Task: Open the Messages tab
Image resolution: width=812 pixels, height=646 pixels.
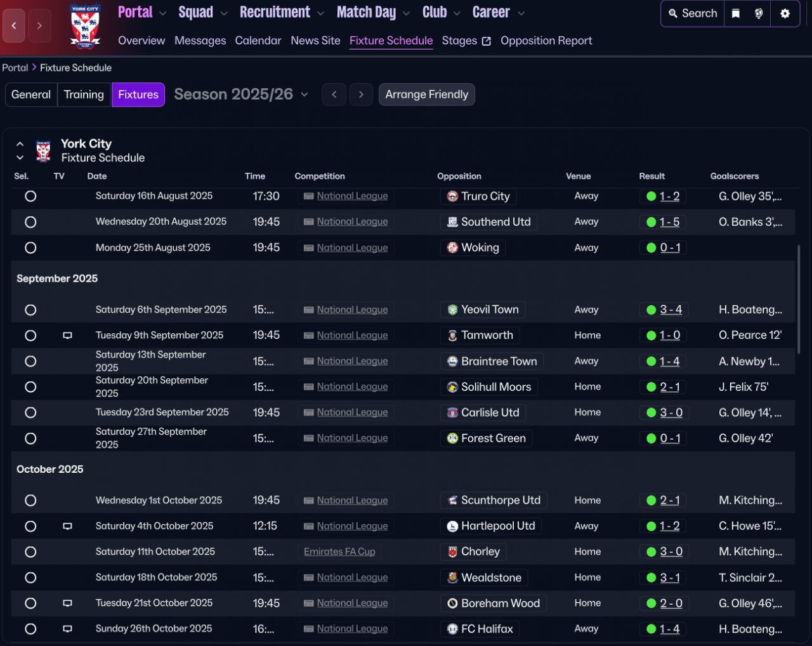Action: click(x=200, y=41)
